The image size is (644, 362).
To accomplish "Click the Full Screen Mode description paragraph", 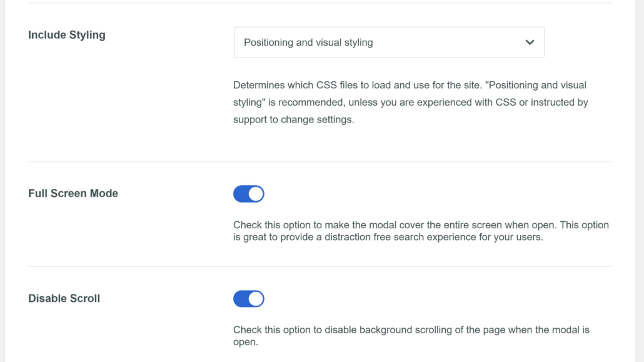I will click(x=421, y=231).
